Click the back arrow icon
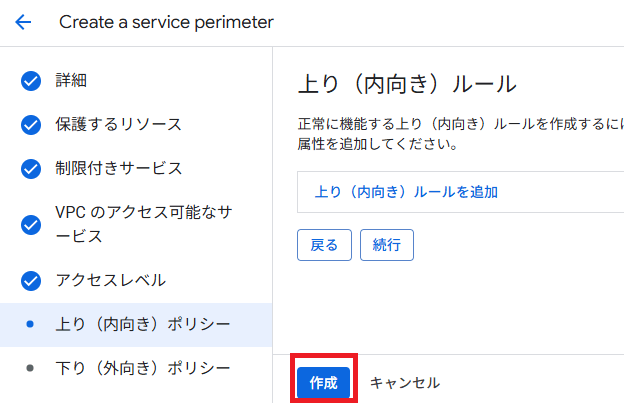624x403 pixels. tap(23, 22)
